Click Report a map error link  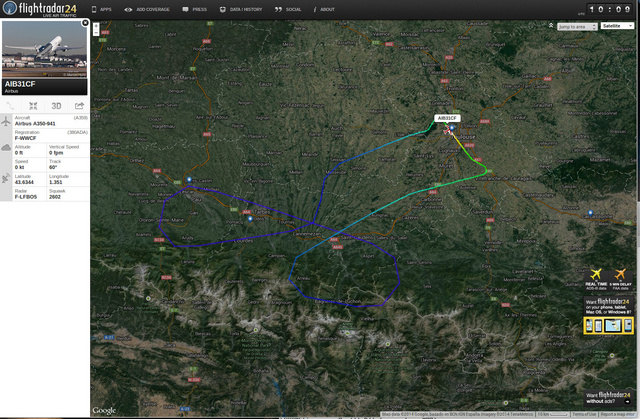(x=617, y=414)
